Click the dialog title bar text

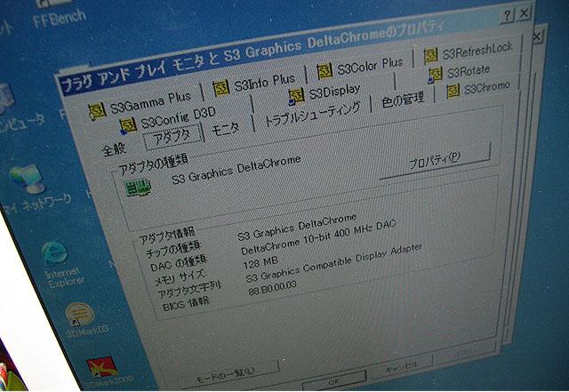click(x=252, y=58)
